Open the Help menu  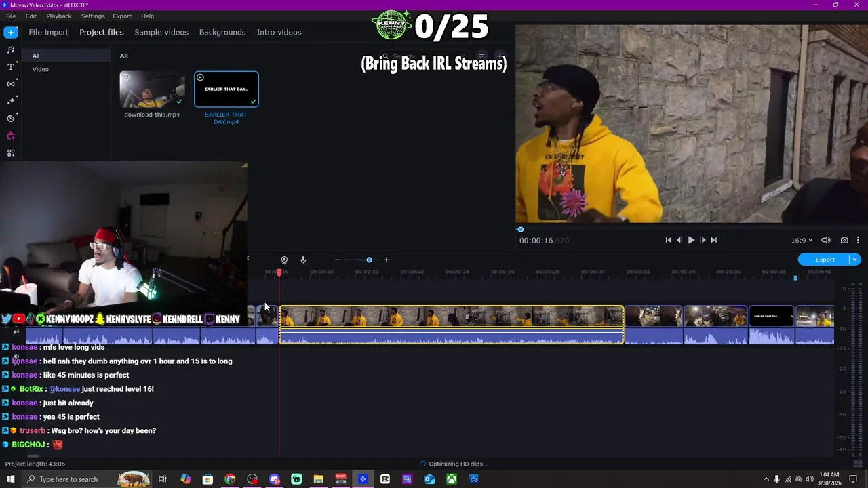pyautogui.click(x=147, y=16)
